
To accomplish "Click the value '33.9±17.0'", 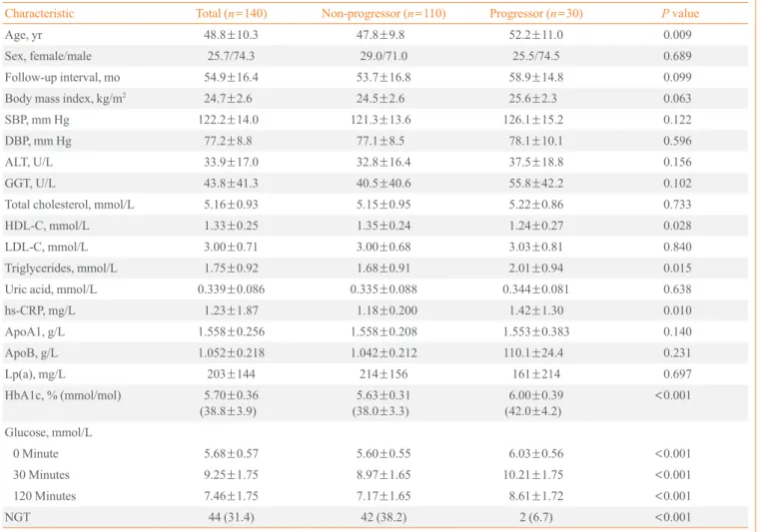I will pyautogui.click(x=231, y=163).
